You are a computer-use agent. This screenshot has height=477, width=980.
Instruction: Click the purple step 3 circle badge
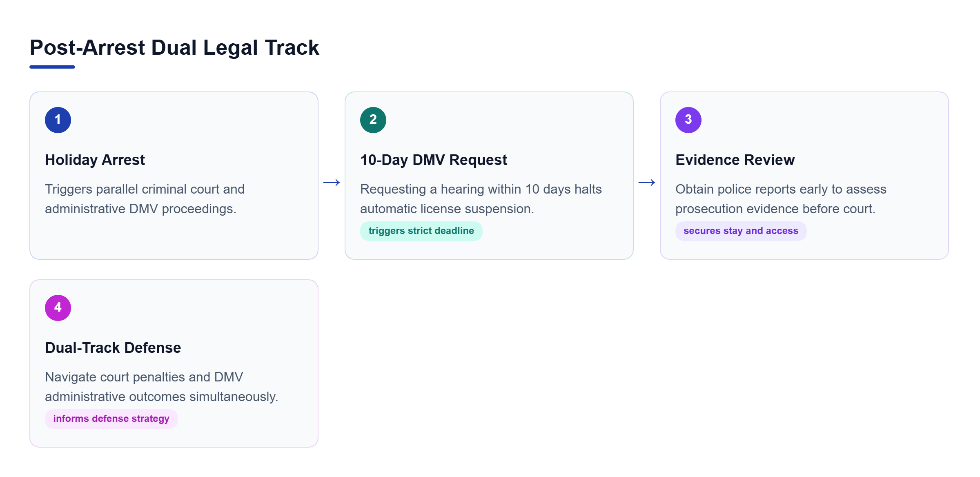(688, 120)
